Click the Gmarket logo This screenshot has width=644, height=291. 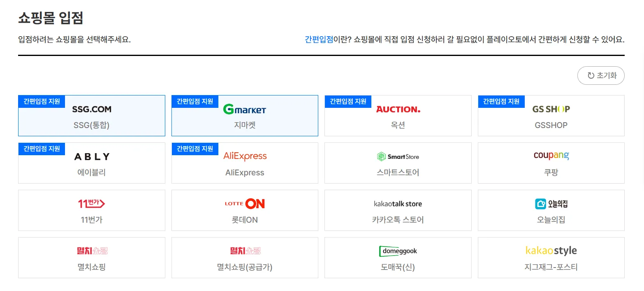pos(245,109)
